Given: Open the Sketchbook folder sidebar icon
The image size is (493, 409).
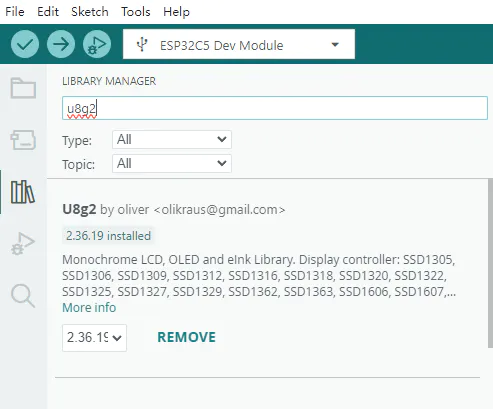Looking at the screenshot, I should click(x=23, y=88).
